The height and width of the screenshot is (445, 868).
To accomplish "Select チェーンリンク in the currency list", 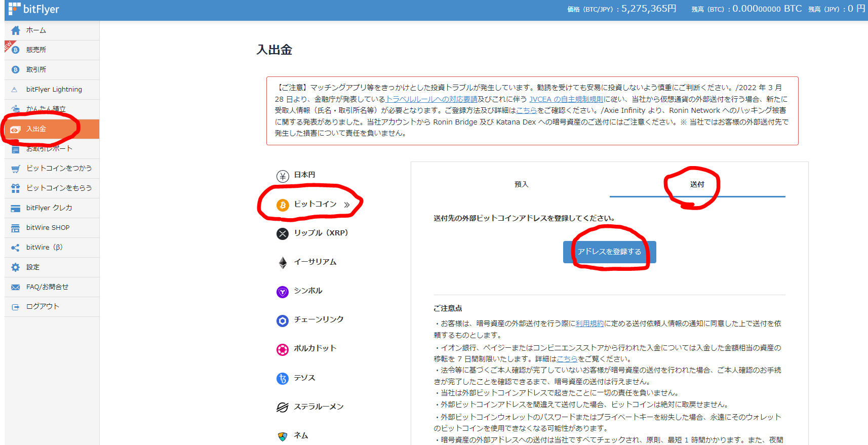I will pos(319,319).
